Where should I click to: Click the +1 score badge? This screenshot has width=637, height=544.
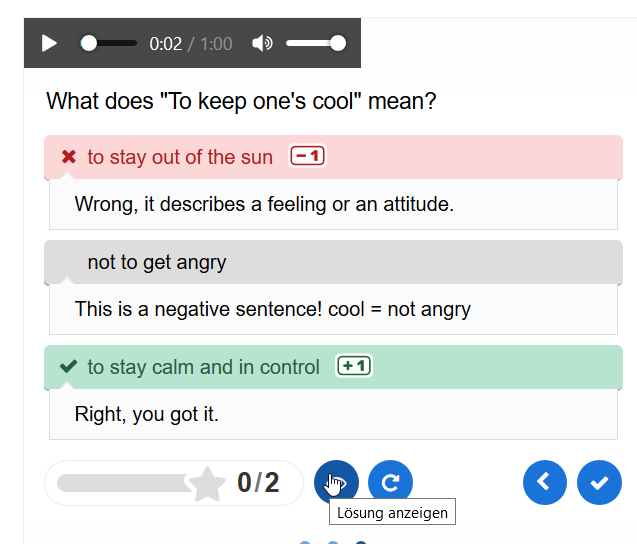coord(354,366)
